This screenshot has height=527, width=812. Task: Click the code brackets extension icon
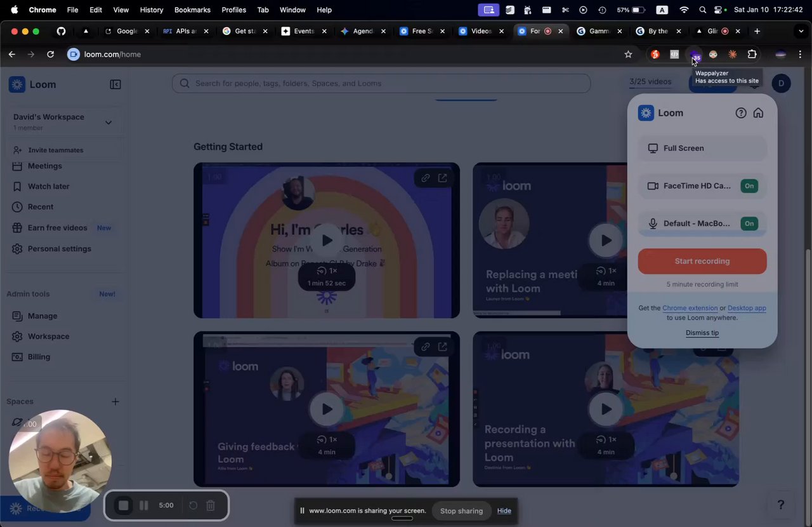(674, 55)
